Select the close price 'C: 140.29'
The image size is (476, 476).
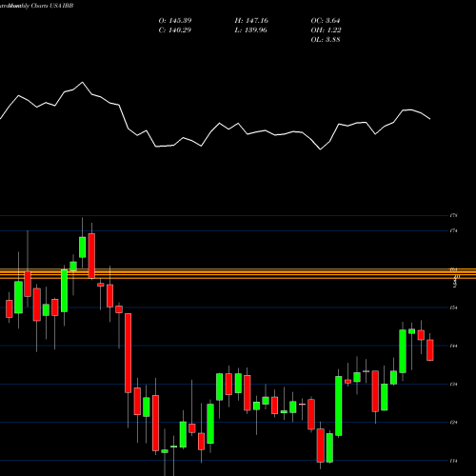tap(175, 30)
